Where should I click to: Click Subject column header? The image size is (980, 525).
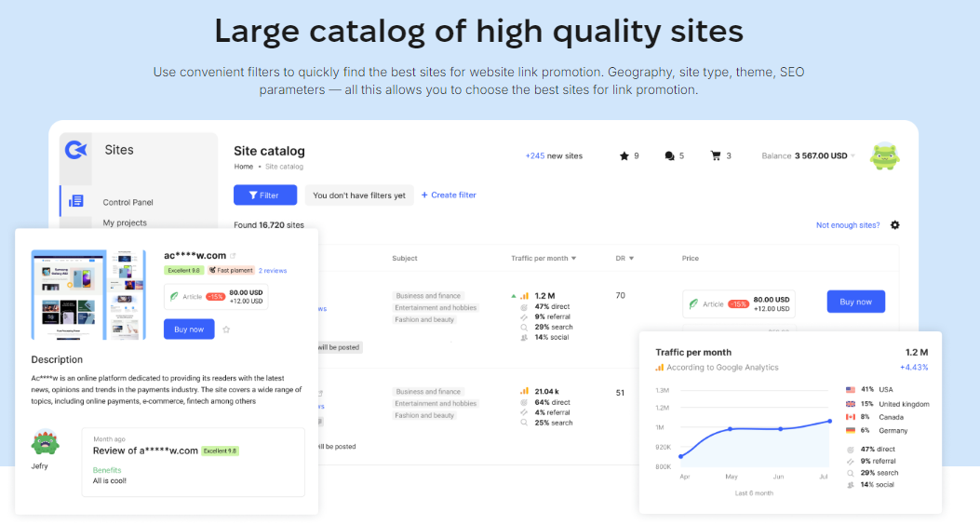pyautogui.click(x=404, y=258)
